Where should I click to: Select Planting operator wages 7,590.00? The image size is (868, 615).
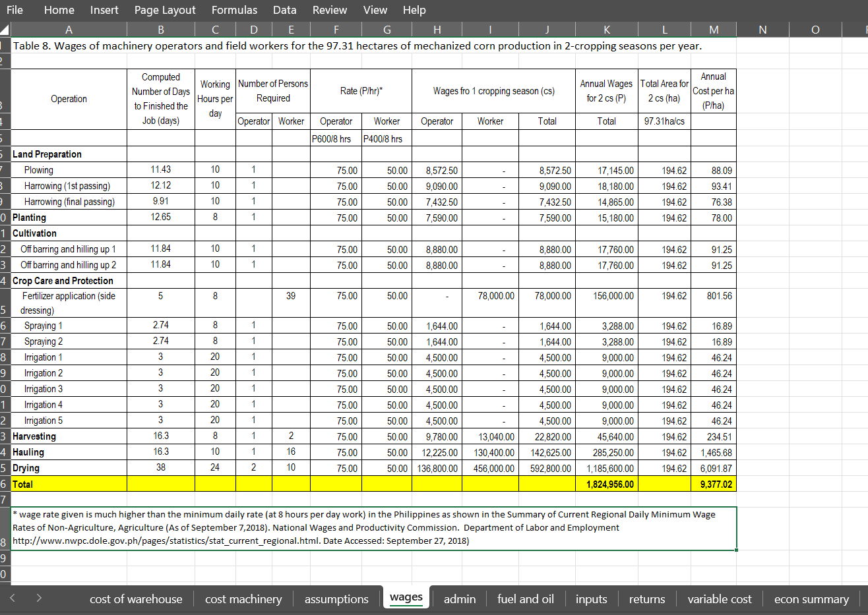(x=437, y=218)
